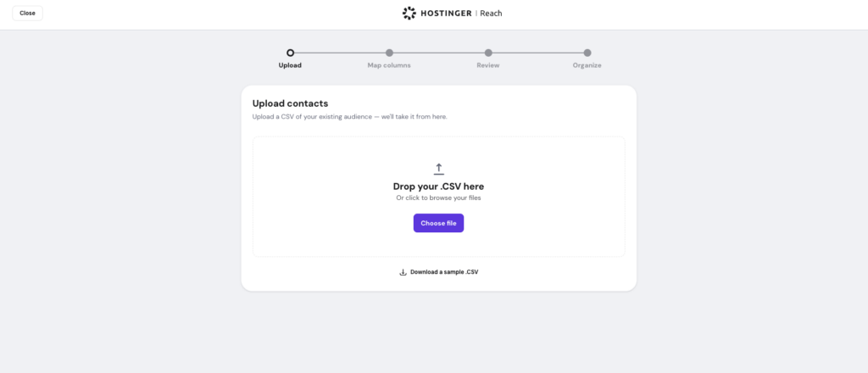This screenshot has width=868, height=373.
Task: Click the Upload contacts heading
Action: pyautogui.click(x=290, y=103)
